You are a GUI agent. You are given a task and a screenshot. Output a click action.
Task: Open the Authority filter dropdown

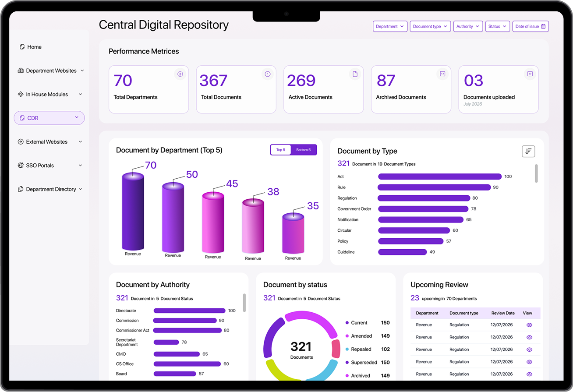coord(468,26)
